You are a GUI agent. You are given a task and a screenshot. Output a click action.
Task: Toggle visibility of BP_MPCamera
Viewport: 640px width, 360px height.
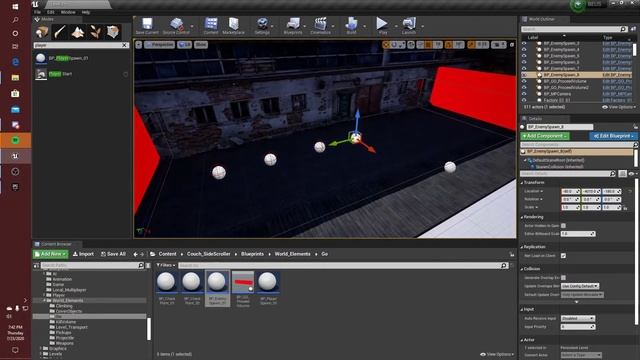pos(524,94)
